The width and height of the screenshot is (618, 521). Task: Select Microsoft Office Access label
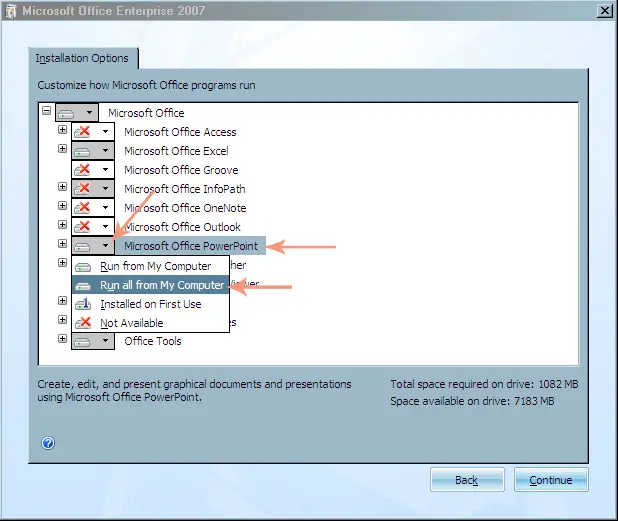[180, 132]
